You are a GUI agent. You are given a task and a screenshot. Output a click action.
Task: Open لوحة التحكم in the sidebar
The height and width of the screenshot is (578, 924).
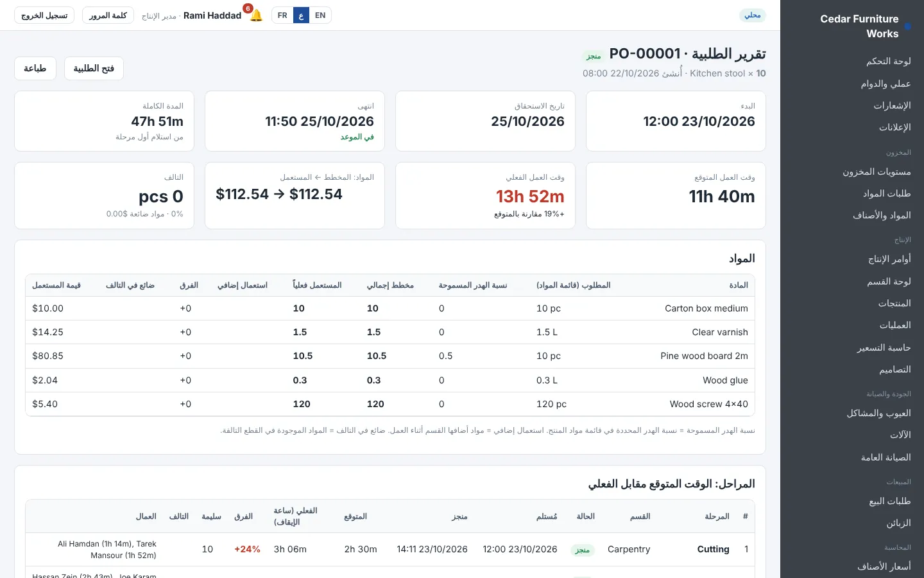pyautogui.click(x=888, y=61)
